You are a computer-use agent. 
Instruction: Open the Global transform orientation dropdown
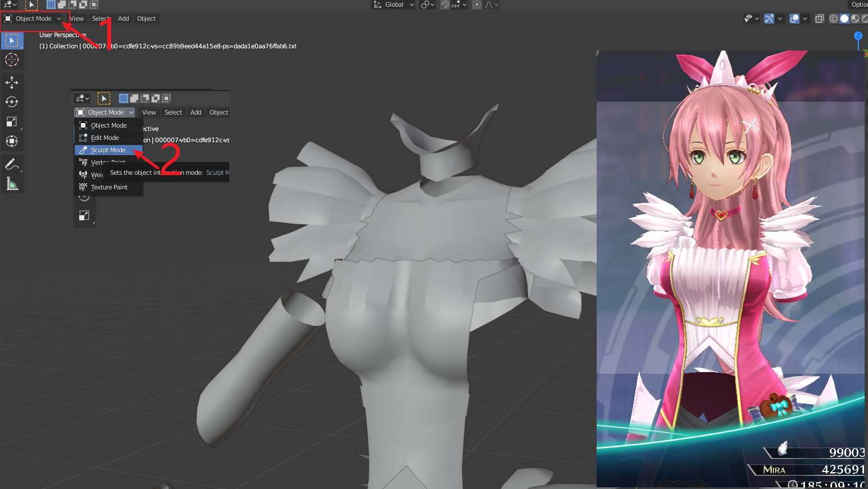pos(394,4)
